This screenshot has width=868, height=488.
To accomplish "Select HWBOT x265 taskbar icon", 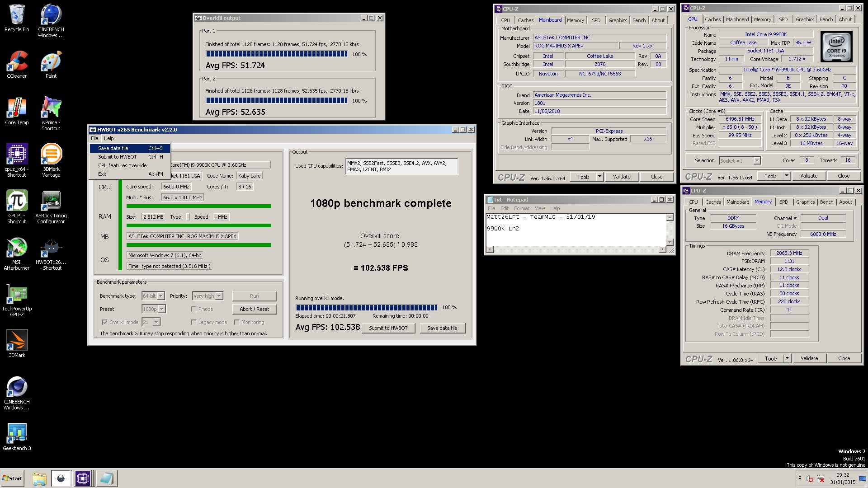I will [x=61, y=479].
